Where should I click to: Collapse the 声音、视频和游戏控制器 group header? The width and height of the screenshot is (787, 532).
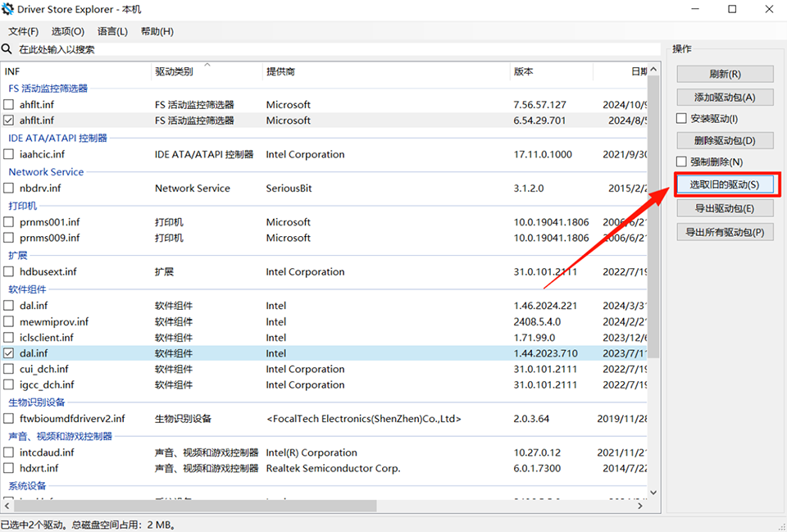[x=60, y=436]
